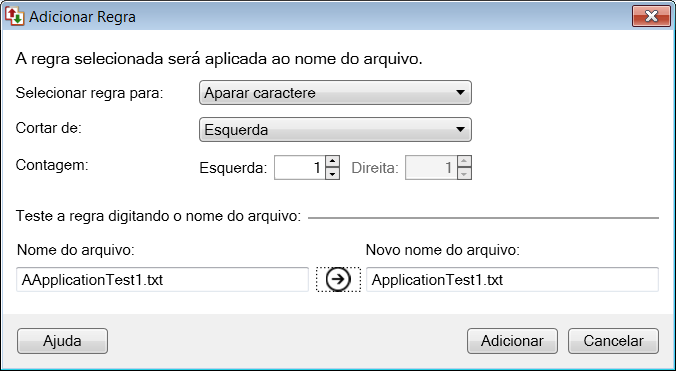Click the arrow of the Cortar de dropdown
This screenshot has width=676, height=371.
tap(460, 129)
